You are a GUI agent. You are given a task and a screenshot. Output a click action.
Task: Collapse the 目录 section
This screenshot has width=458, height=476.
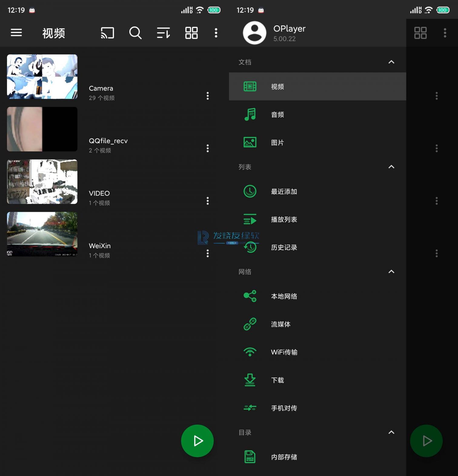point(391,432)
